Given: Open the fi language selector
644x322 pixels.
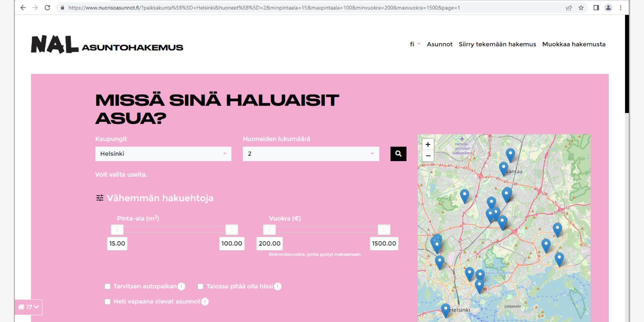Looking at the screenshot, I should tap(415, 44).
